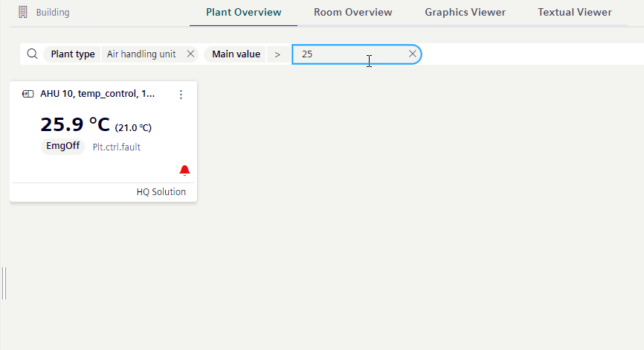
Task: Click the 25.9 °C temperature value
Action: coord(74,124)
